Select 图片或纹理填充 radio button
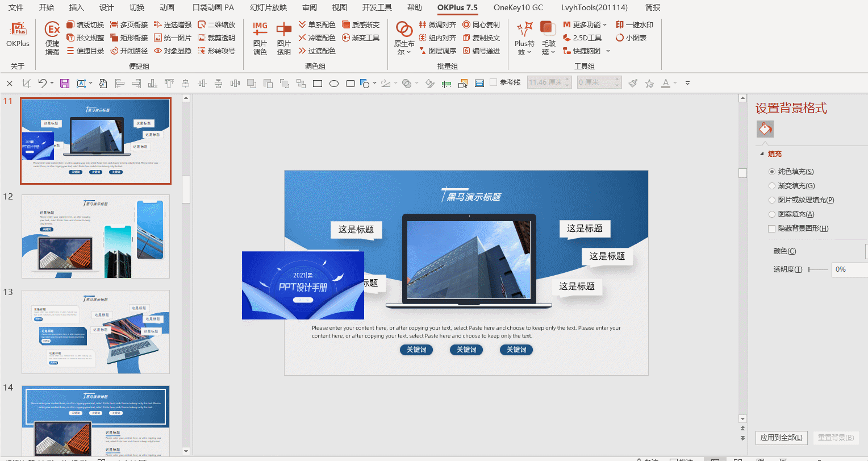This screenshot has width=868, height=461. [772, 200]
